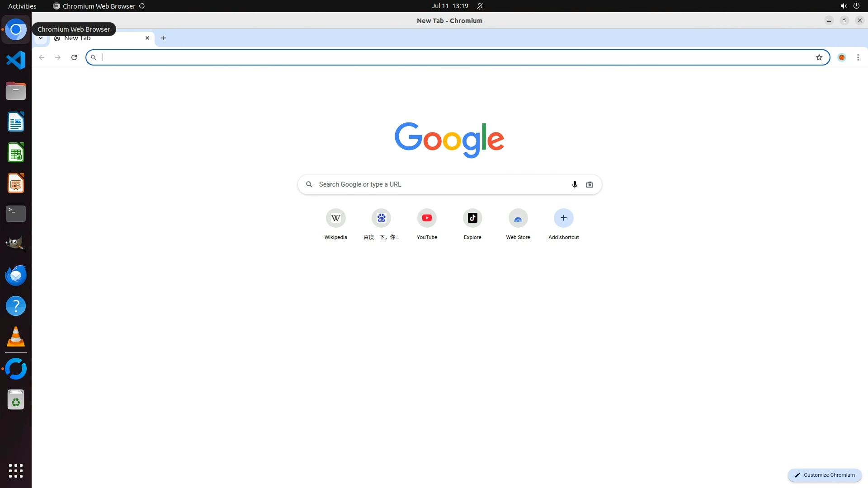868x488 pixels.
Task: Open Activities overview
Action: pos(22,6)
